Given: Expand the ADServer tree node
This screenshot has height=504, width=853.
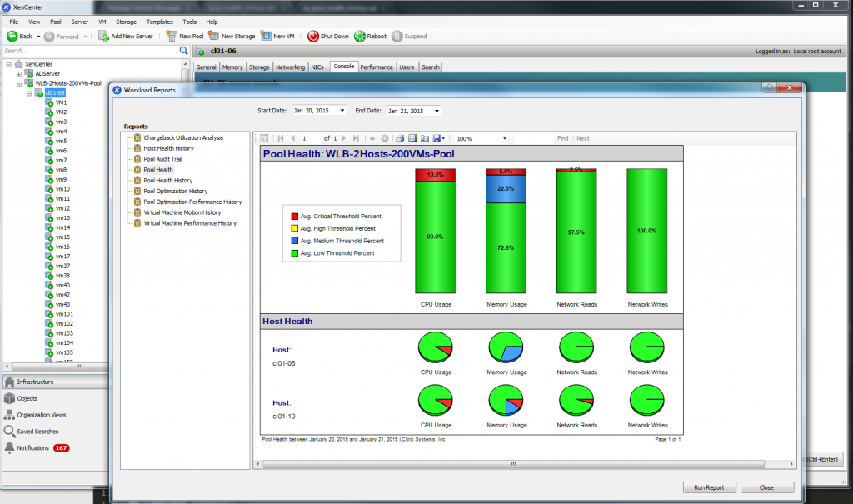Looking at the screenshot, I should 19,74.
